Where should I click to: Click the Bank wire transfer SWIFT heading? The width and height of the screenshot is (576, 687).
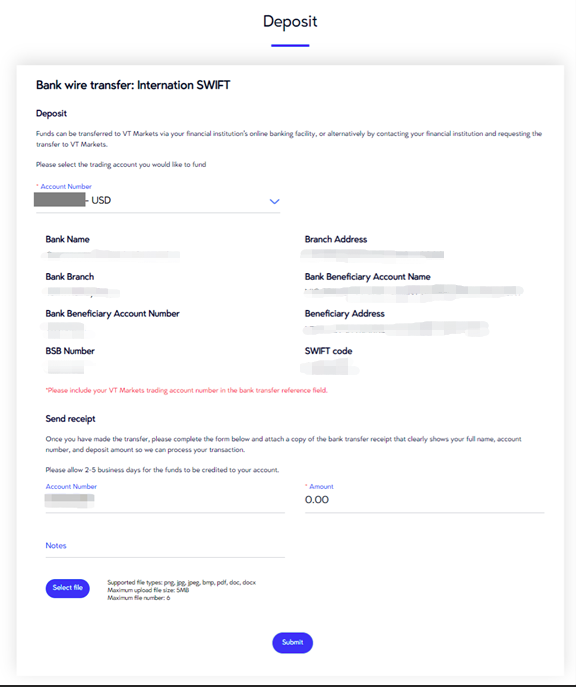click(133, 85)
